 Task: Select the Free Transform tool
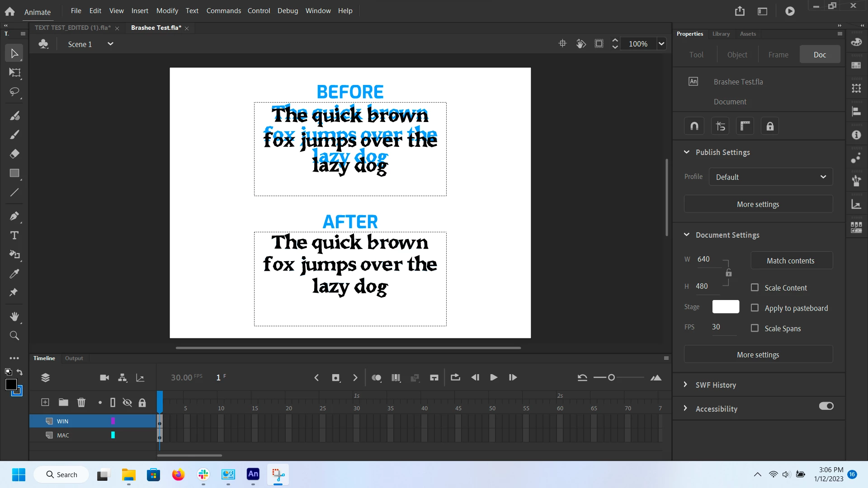(14, 73)
